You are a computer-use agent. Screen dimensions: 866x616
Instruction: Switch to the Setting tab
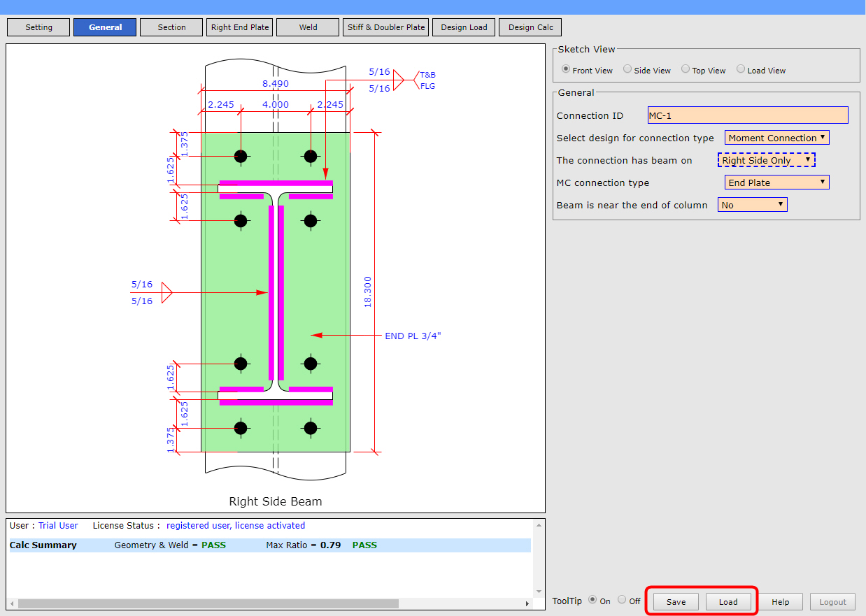(x=38, y=27)
